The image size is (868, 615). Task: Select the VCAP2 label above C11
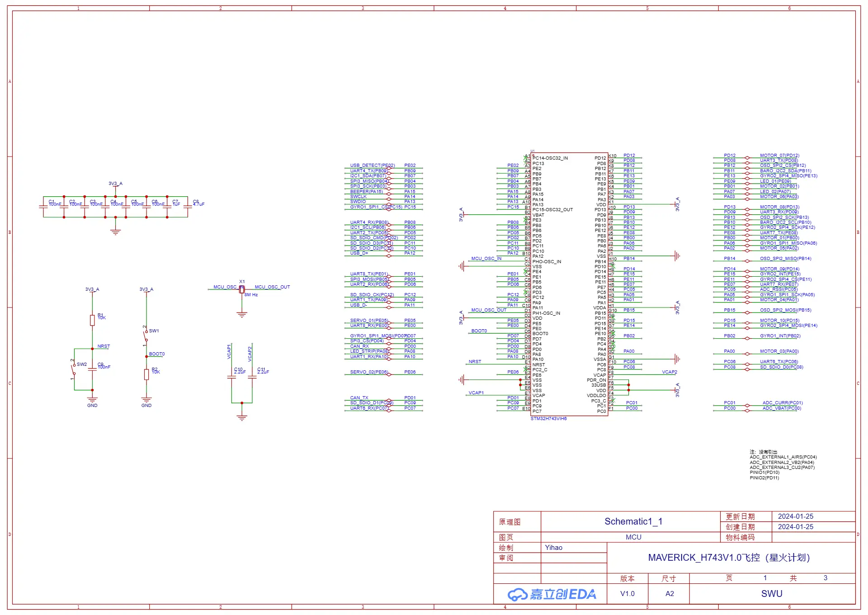coord(250,354)
